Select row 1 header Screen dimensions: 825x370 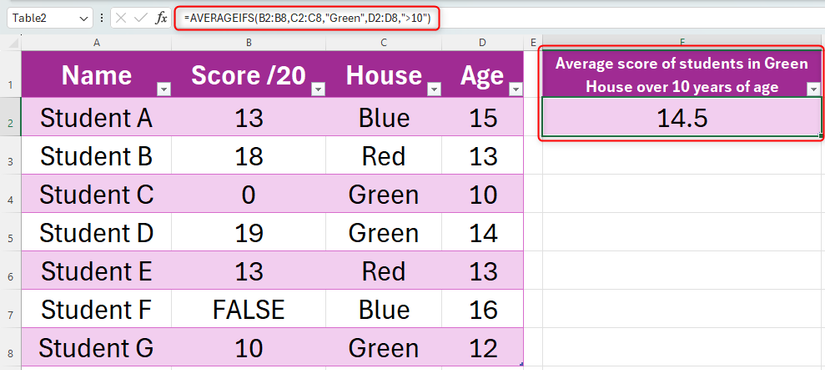coord(11,74)
